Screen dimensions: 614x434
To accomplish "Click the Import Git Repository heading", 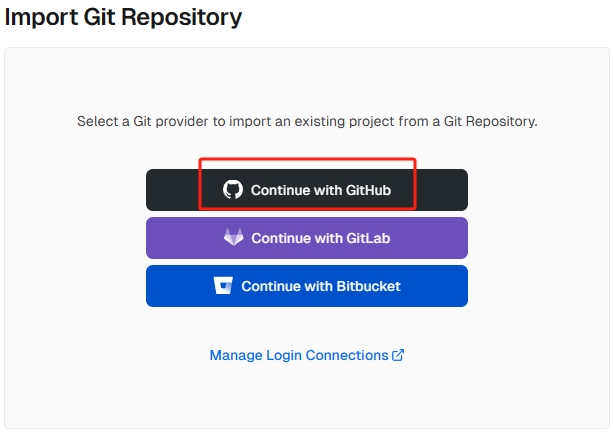I will [x=123, y=17].
